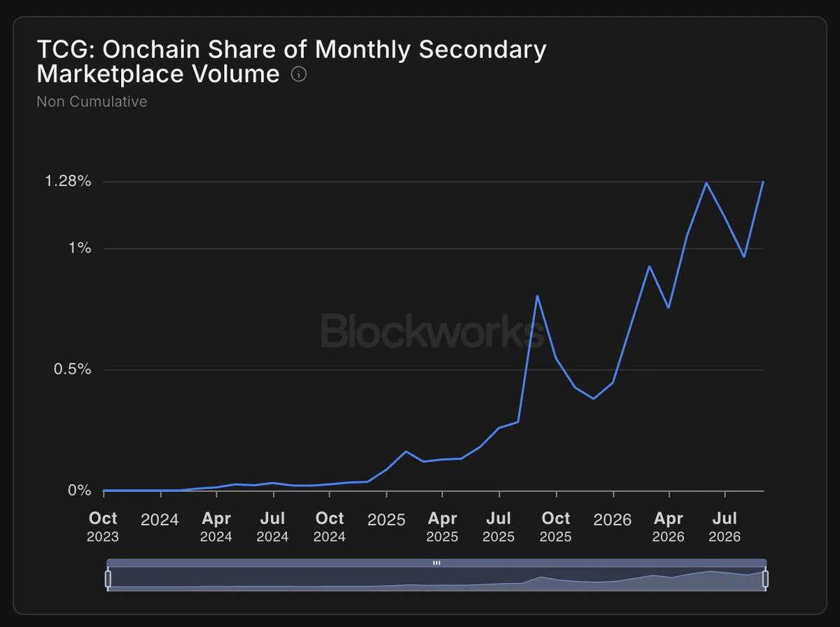Screen dimensions: 840x627
Task: Click the 'Apr 2025' x-axis label
Action: click(442, 527)
